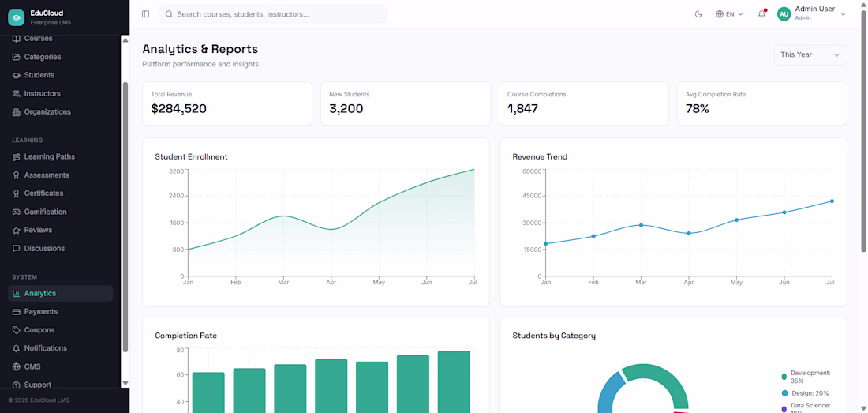Open the This Year period dropdown
Screen dimensions: 868x413
click(x=810, y=54)
